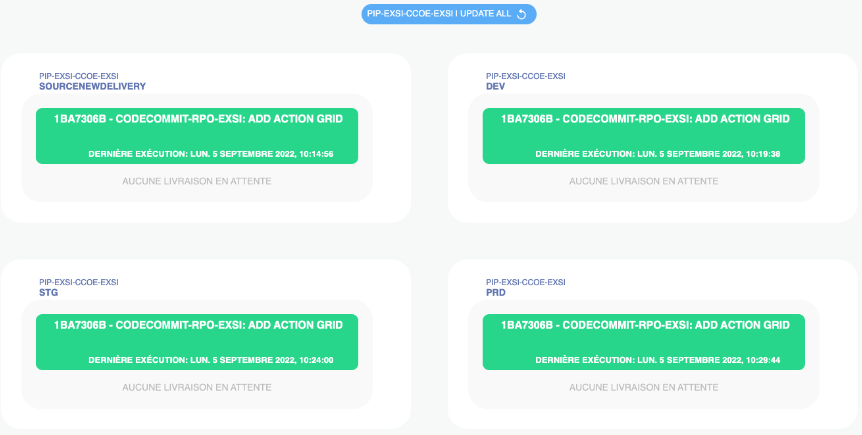Click the pipeline name above DEV
The height and width of the screenshot is (435, 862).
526,76
